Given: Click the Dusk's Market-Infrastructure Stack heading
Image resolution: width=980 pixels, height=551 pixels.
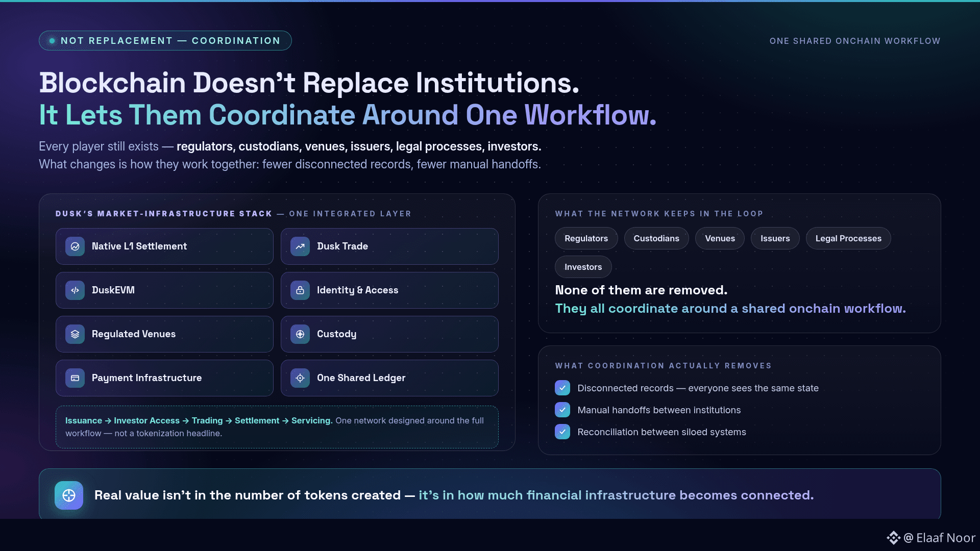Looking at the screenshot, I should (164, 214).
